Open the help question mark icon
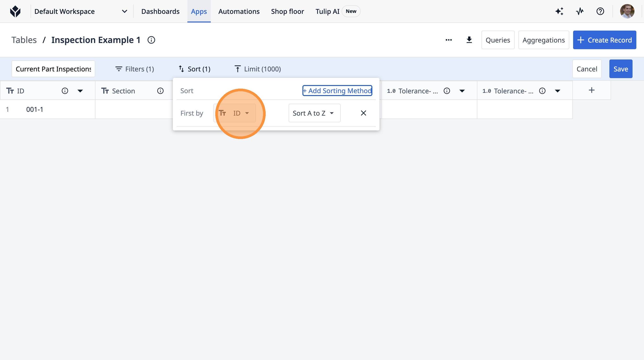This screenshot has height=360, width=644. 600,11
